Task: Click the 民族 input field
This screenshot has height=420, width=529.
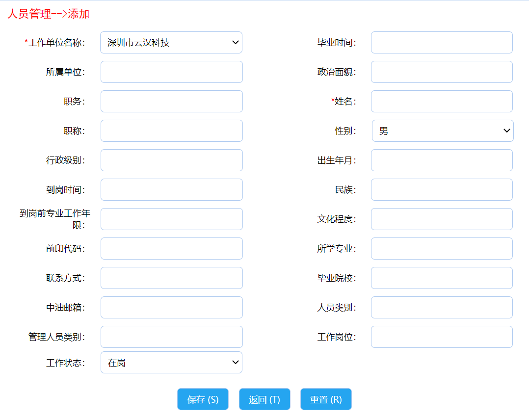Action: point(441,190)
